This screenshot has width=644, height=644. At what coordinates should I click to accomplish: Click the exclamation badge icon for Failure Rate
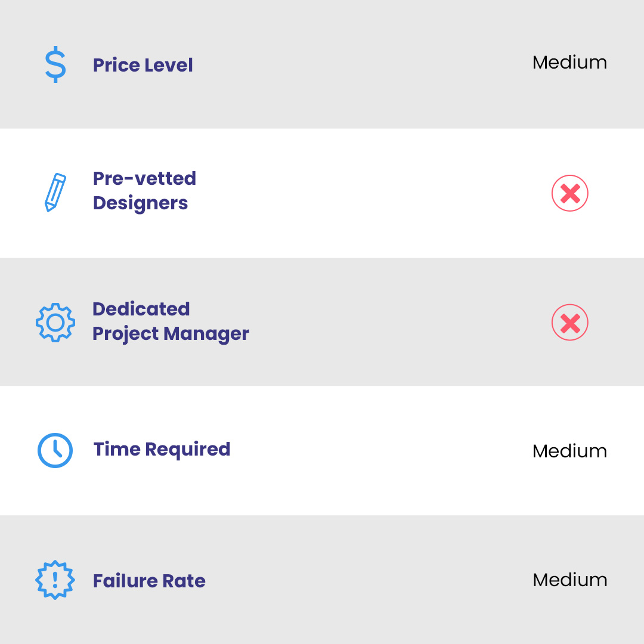click(55, 580)
